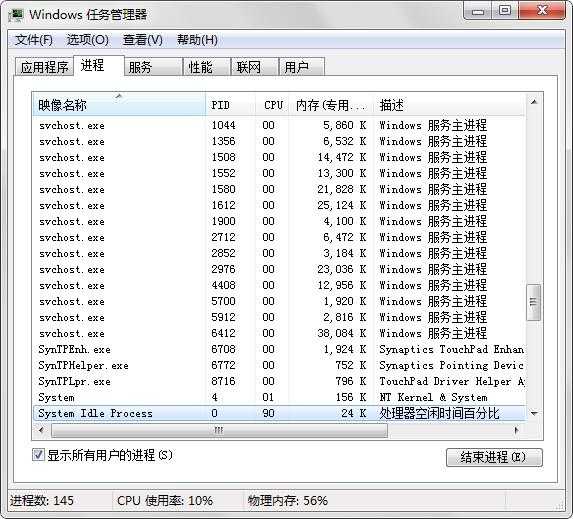Select svchost.exe row with PID 1612
This screenshot has width=573, height=519.
point(280,205)
